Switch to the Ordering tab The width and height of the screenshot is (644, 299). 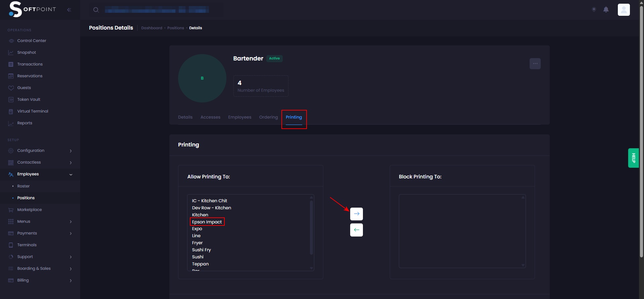[268, 117]
